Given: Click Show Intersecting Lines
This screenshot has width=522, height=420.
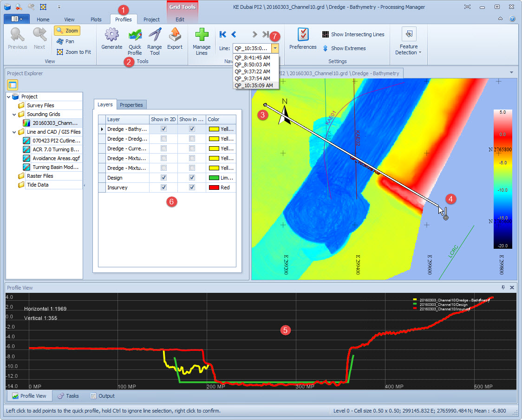Looking at the screenshot, I should (x=353, y=35).
